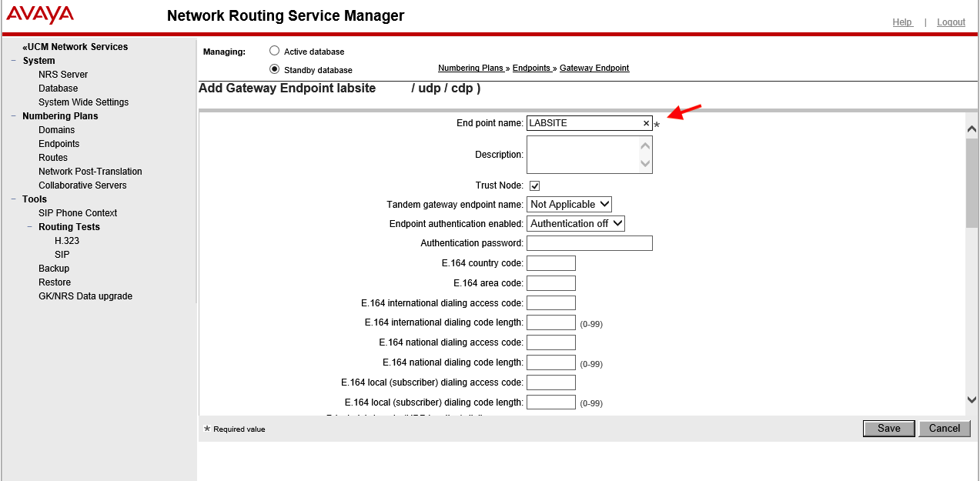Collapse the System tree section
This screenshot has width=980, height=481.
(15, 61)
